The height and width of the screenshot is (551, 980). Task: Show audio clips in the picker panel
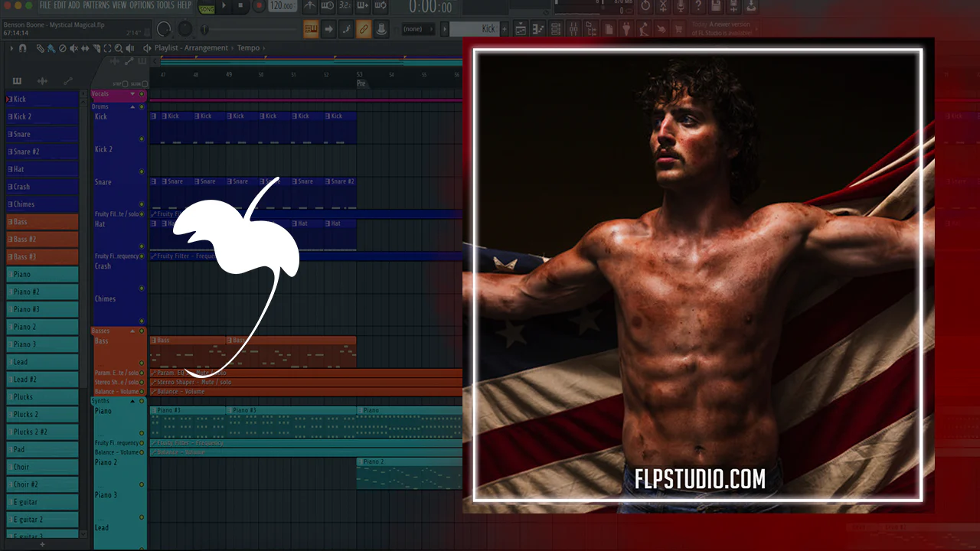point(42,81)
